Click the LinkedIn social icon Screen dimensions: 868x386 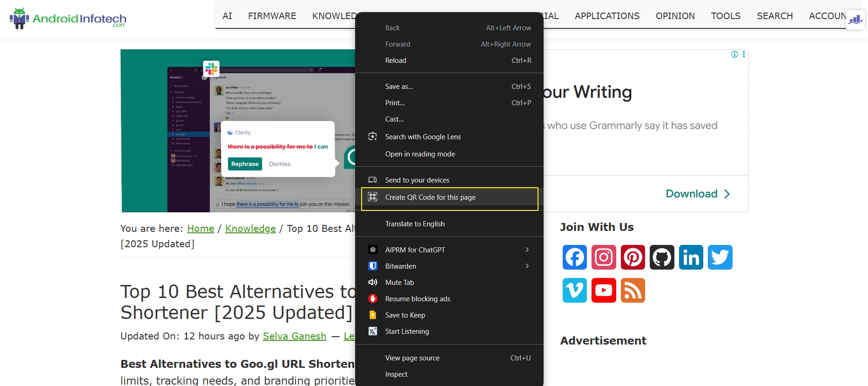pyautogui.click(x=691, y=257)
